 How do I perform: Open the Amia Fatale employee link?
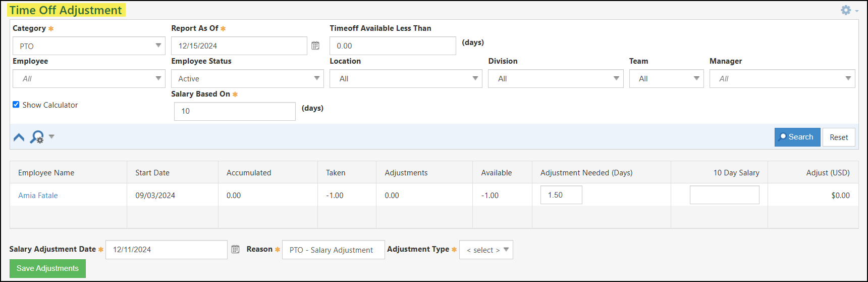coord(38,196)
